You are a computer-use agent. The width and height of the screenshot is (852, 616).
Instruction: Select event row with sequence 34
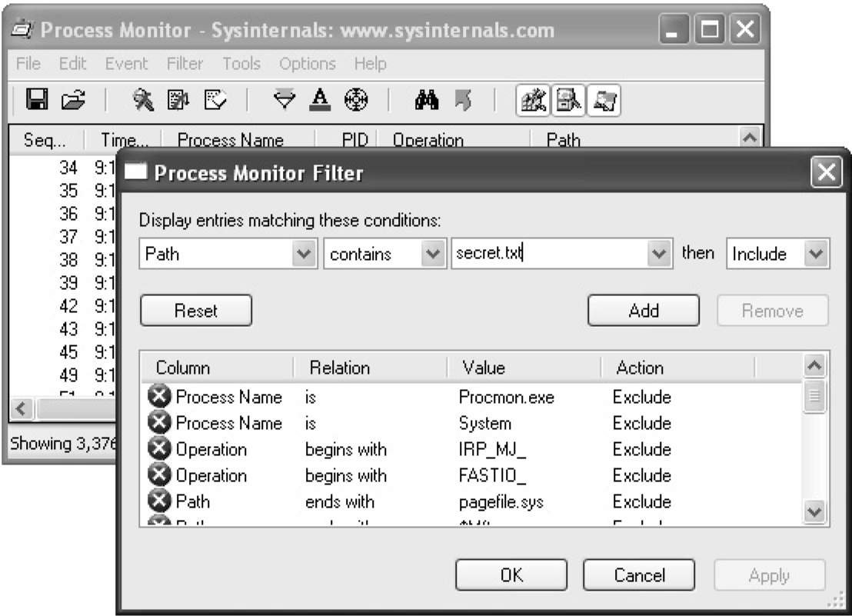pos(63,168)
